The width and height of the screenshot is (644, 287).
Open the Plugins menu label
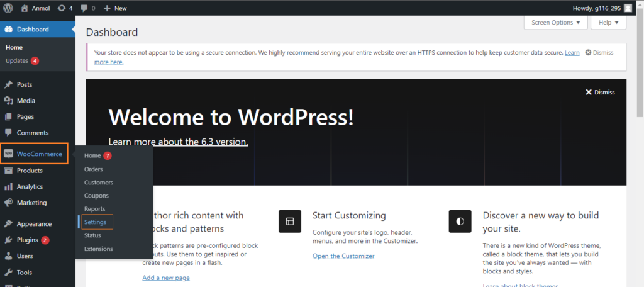(28, 240)
